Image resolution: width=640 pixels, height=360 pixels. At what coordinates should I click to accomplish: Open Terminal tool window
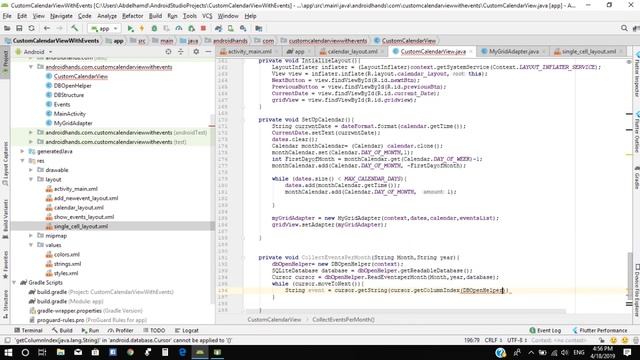point(28,331)
